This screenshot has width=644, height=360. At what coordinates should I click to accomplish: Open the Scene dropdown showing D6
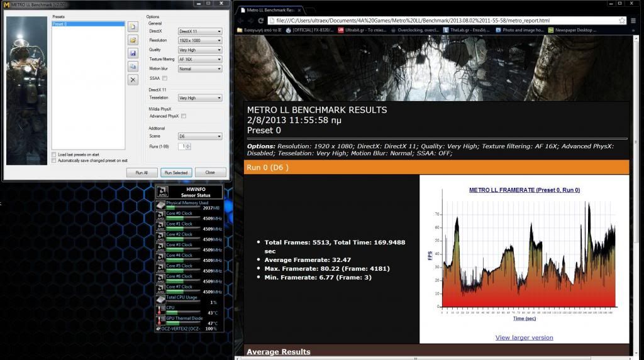click(x=200, y=136)
